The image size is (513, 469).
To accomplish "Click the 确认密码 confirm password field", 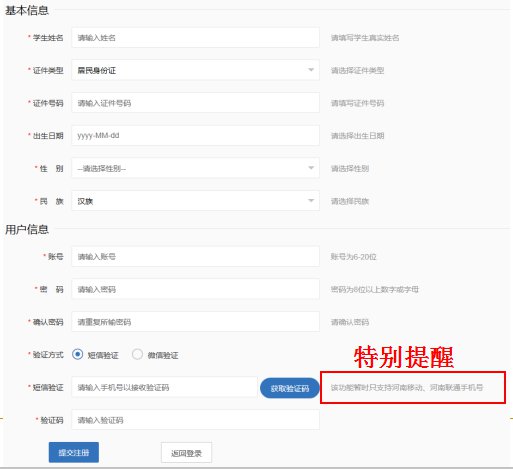I will (x=195, y=322).
